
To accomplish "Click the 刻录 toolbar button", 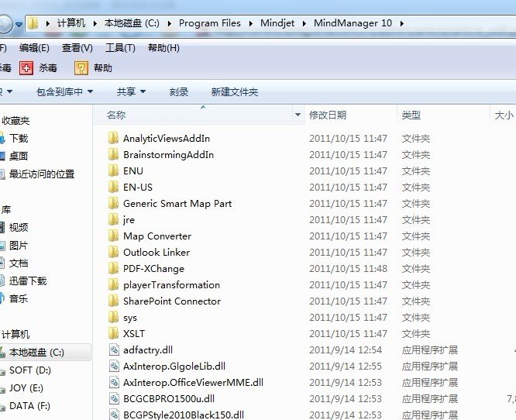I will [x=179, y=91].
